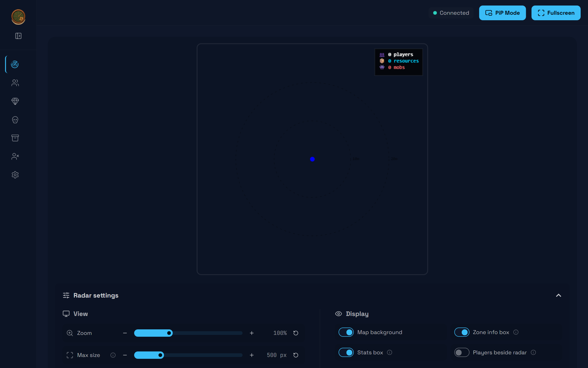The height and width of the screenshot is (368, 588).
Task: Collapse the Radar settings panel
Action: click(x=559, y=295)
